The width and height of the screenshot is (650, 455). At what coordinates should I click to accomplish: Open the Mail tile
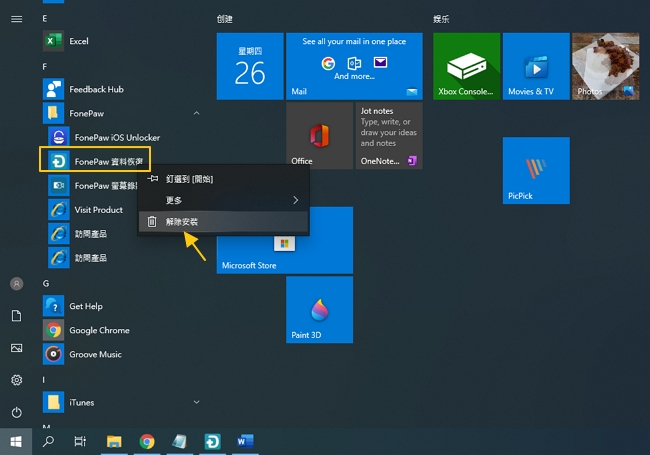click(354, 66)
